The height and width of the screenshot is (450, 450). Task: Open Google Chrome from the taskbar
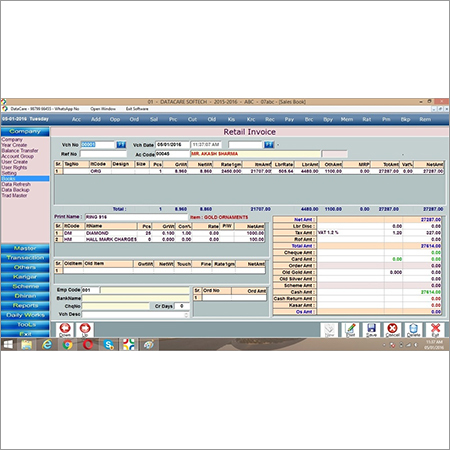pos(68,344)
